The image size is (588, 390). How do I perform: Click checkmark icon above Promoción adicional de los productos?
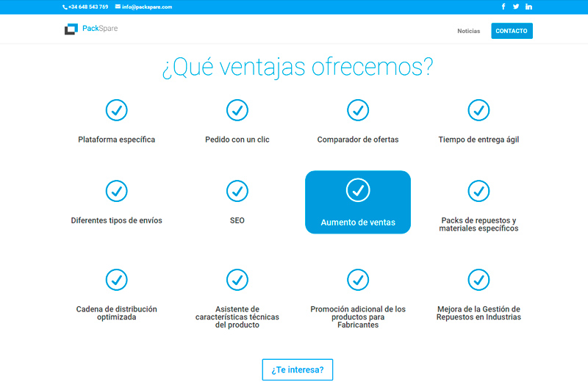358,280
